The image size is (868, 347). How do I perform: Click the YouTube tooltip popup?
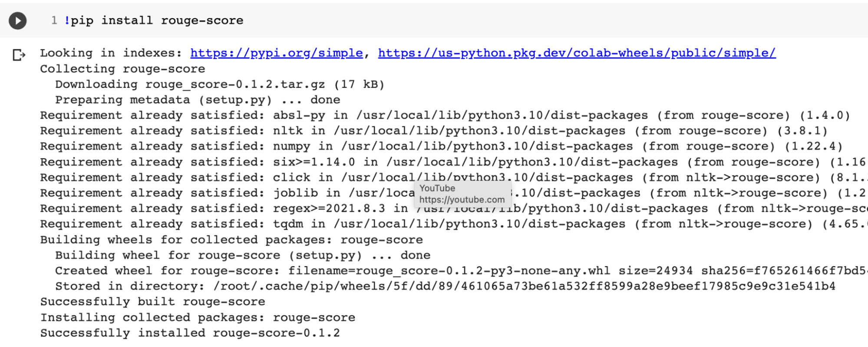tap(462, 194)
